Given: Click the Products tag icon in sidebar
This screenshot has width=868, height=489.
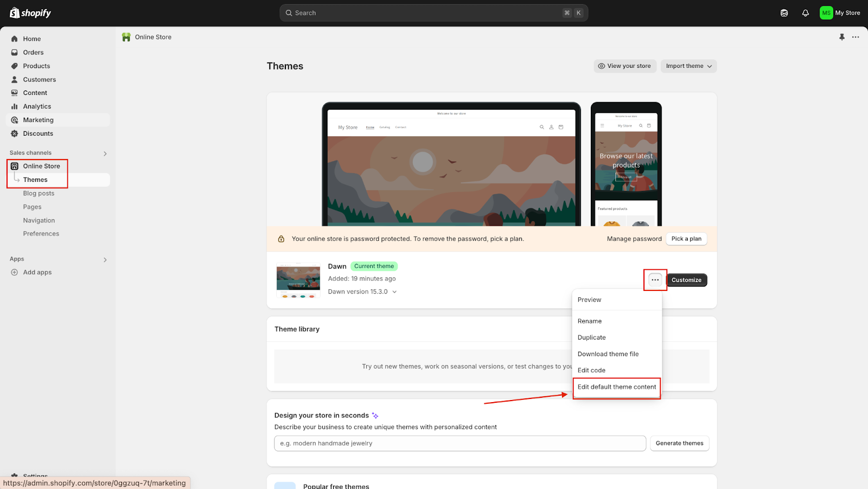Looking at the screenshot, I should 15,66.
